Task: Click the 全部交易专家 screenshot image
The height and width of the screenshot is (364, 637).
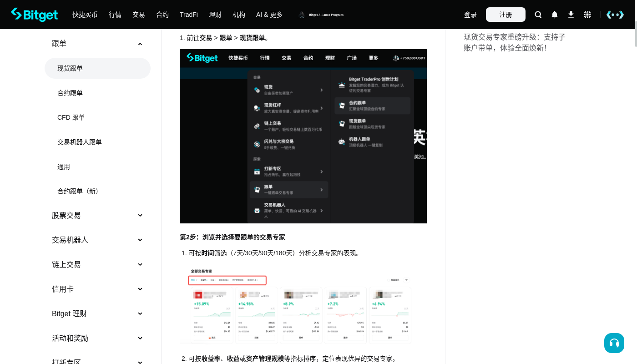Action: 297,305
